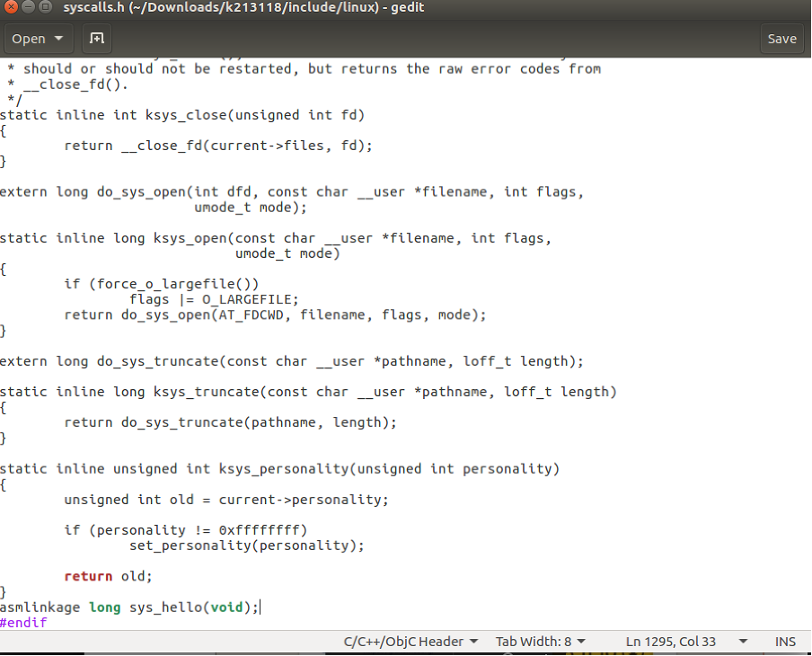Image resolution: width=812 pixels, height=656 pixels.
Task: Click the 'if (force_o_largefile())' line
Action: pos(161,284)
